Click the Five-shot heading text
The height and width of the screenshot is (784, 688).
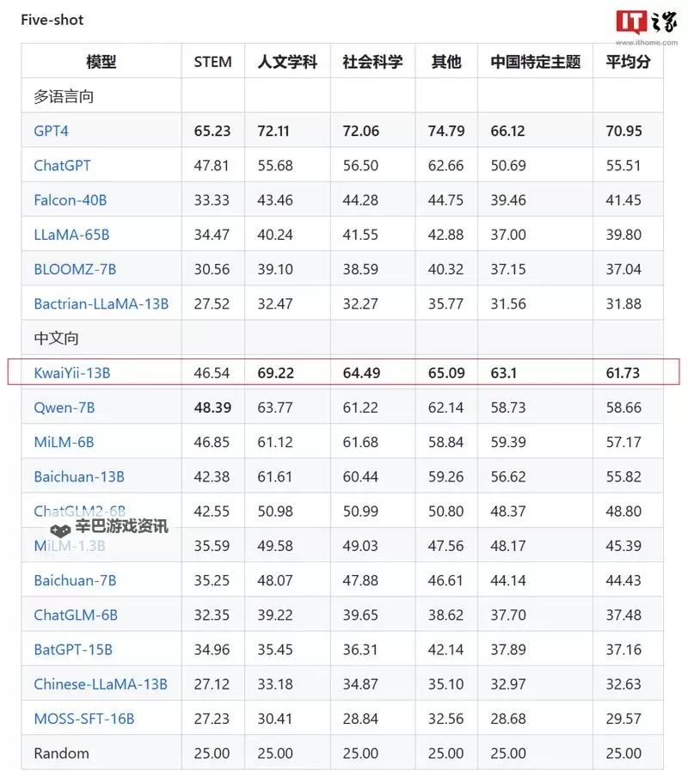click(x=52, y=19)
